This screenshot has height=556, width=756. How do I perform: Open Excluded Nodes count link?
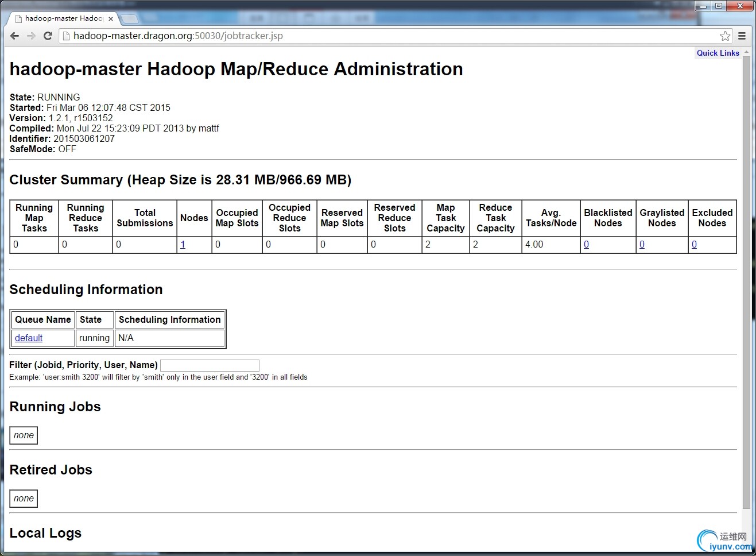pyautogui.click(x=694, y=244)
